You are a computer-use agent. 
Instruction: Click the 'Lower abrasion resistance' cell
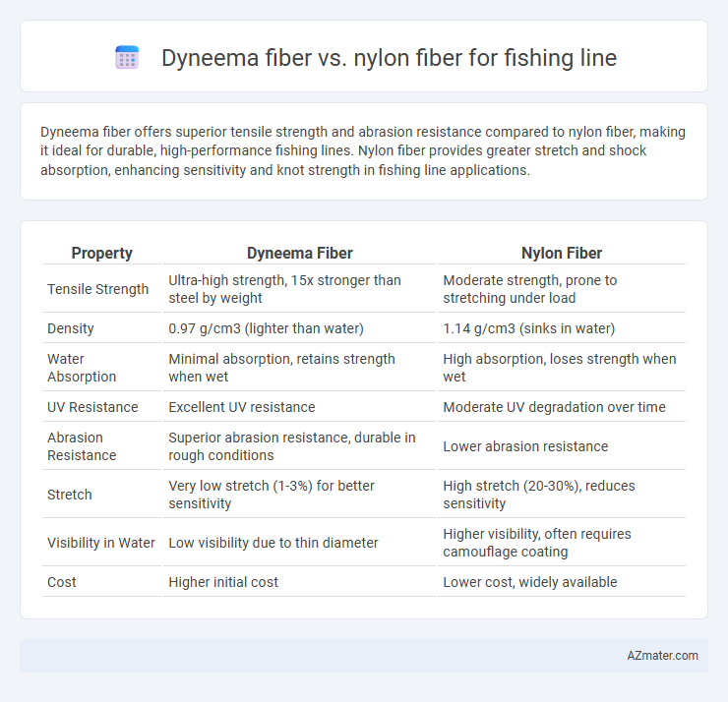click(x=562, y=446)
